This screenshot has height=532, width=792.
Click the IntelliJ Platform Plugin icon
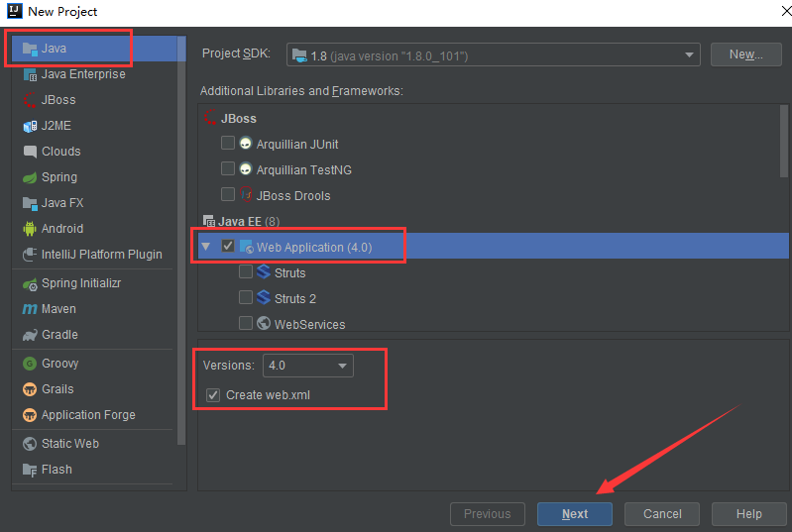click(x=30, y=255)
